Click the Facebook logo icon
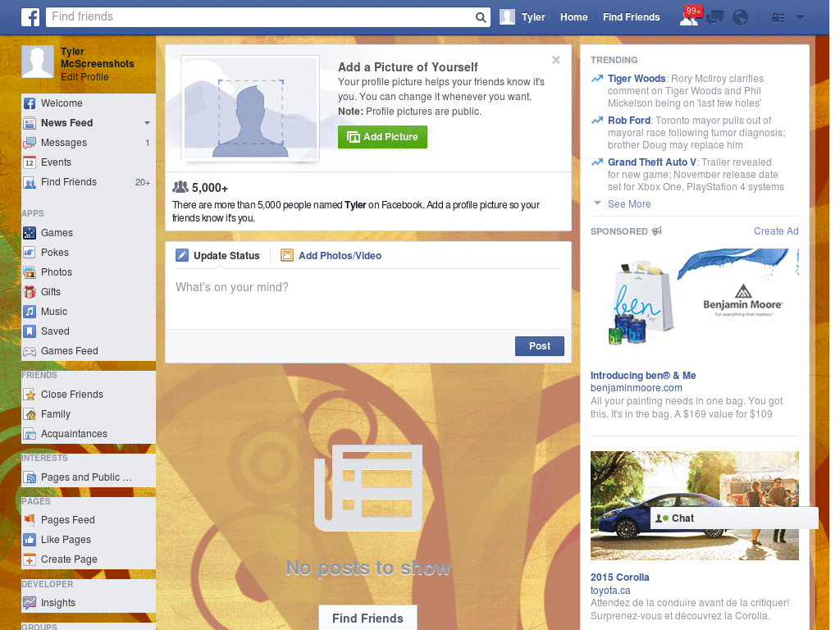Image resolution: width=840 pixels, height=630 pixels. (30, 17)
